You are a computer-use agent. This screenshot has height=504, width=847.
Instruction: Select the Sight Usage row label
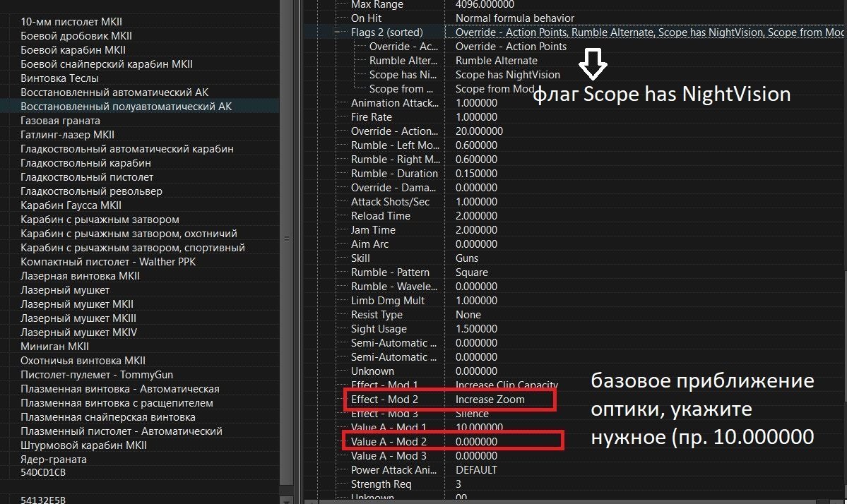(379, 329)
